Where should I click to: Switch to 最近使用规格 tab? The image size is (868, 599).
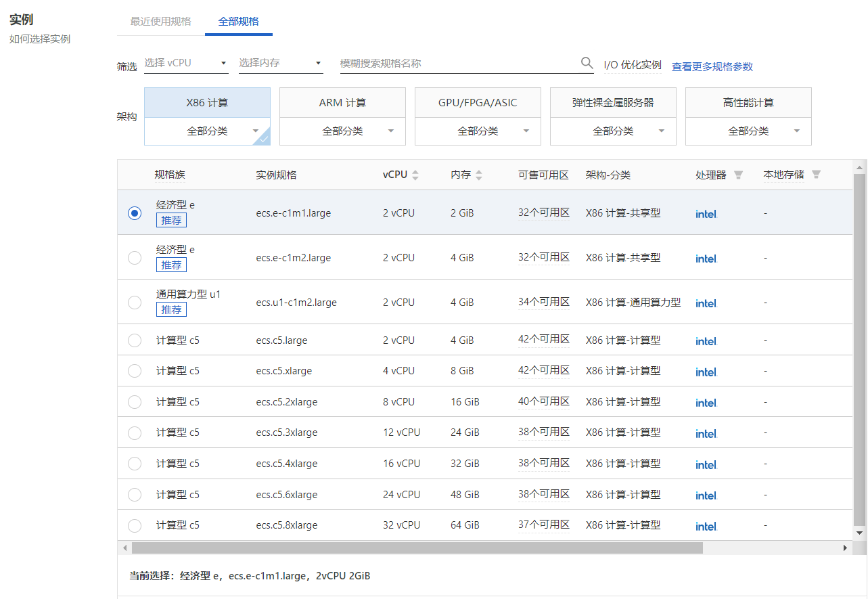point(160,21)
